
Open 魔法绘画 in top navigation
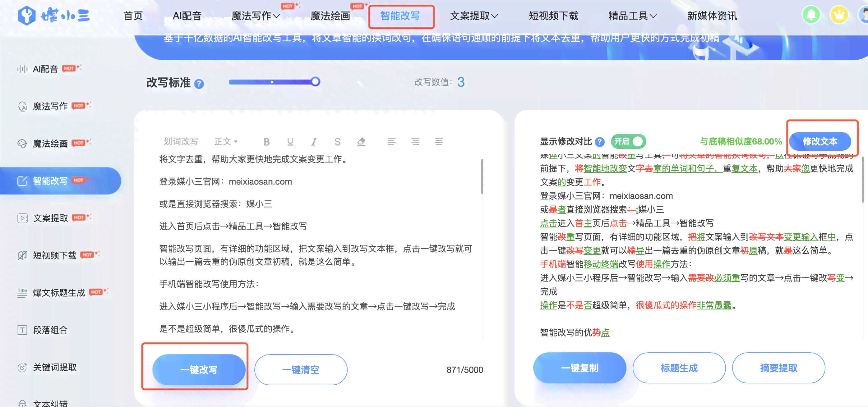pyautogui.click(x=330, y=16)
